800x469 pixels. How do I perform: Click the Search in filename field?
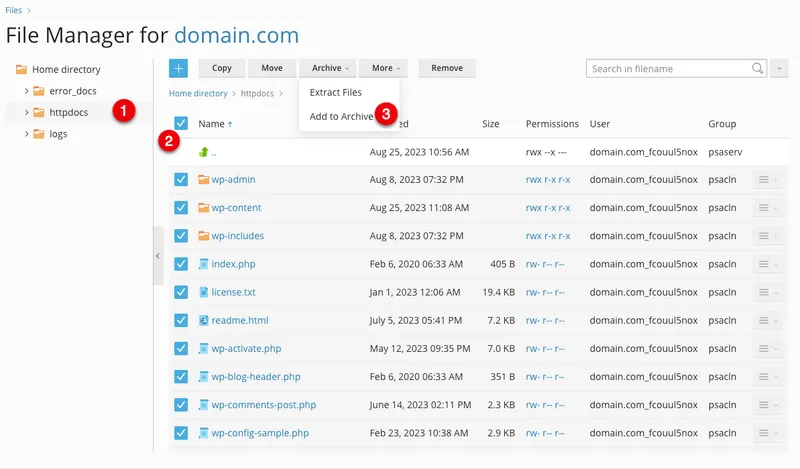[x=668, y=69]
